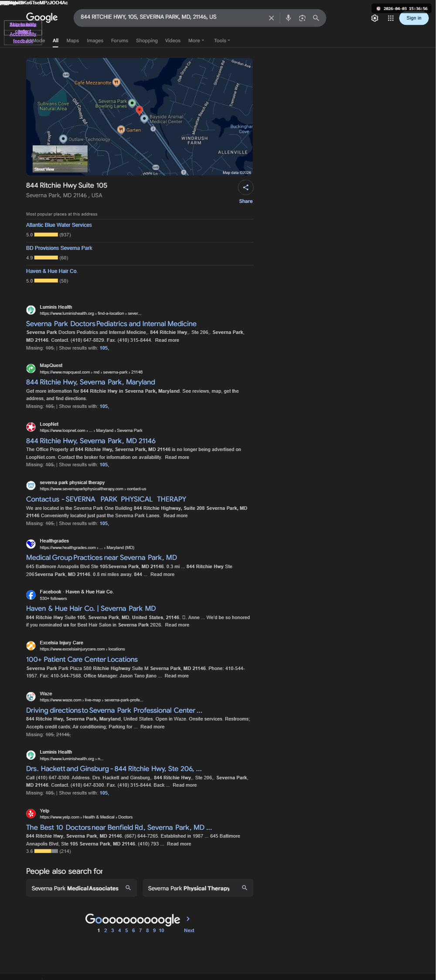Click next page arrow beside Google logo
Screen dimensions: 441x980
pos(188,919)
